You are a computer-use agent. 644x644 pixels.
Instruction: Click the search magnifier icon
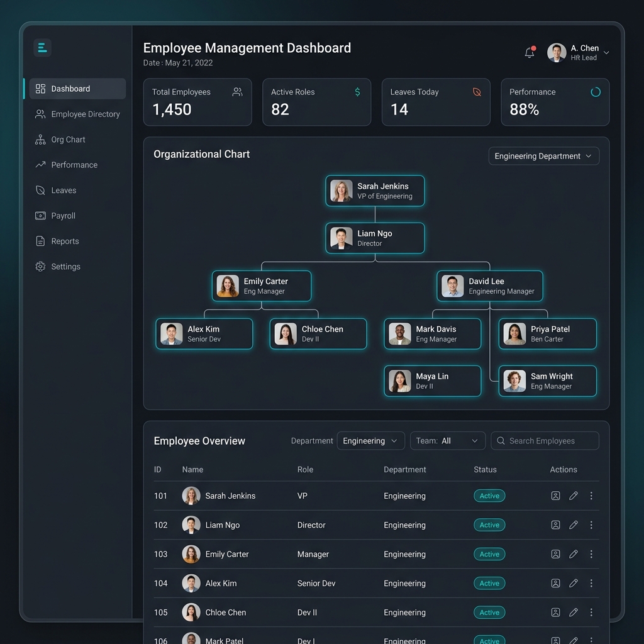click(x=501, y=441)
